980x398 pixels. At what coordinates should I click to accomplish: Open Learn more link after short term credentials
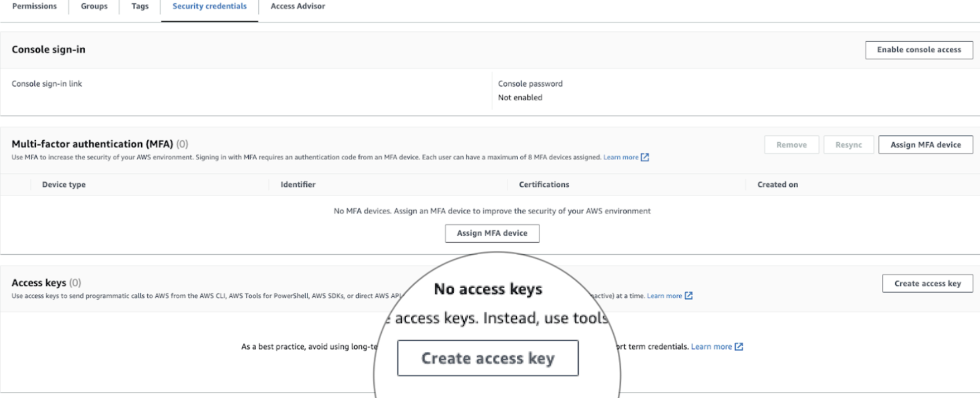[x=711, y=347]
